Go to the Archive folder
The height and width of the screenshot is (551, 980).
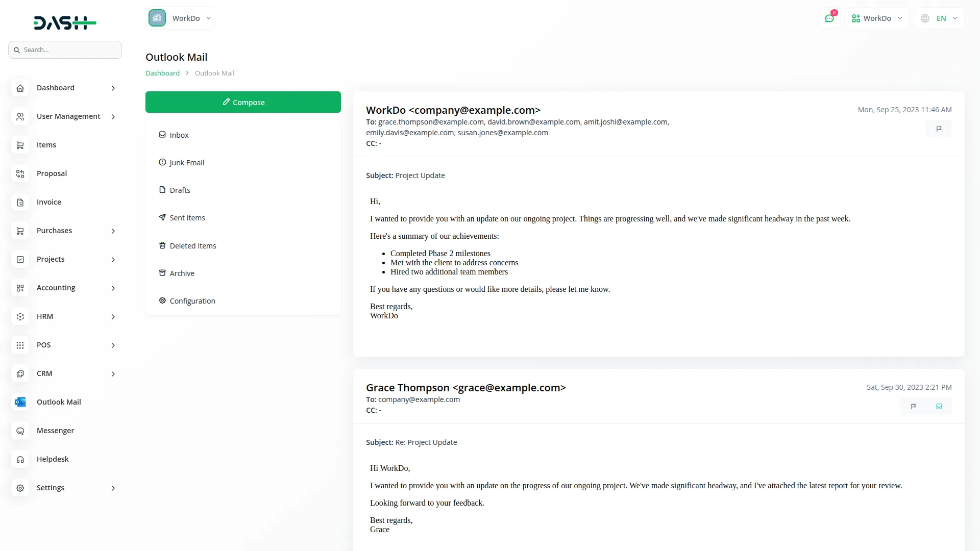tap(182, 273)
